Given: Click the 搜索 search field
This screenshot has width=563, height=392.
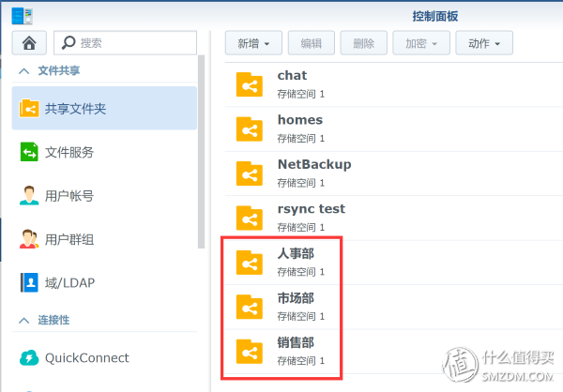Looking at the screenshot, I should tap(126, 43).
